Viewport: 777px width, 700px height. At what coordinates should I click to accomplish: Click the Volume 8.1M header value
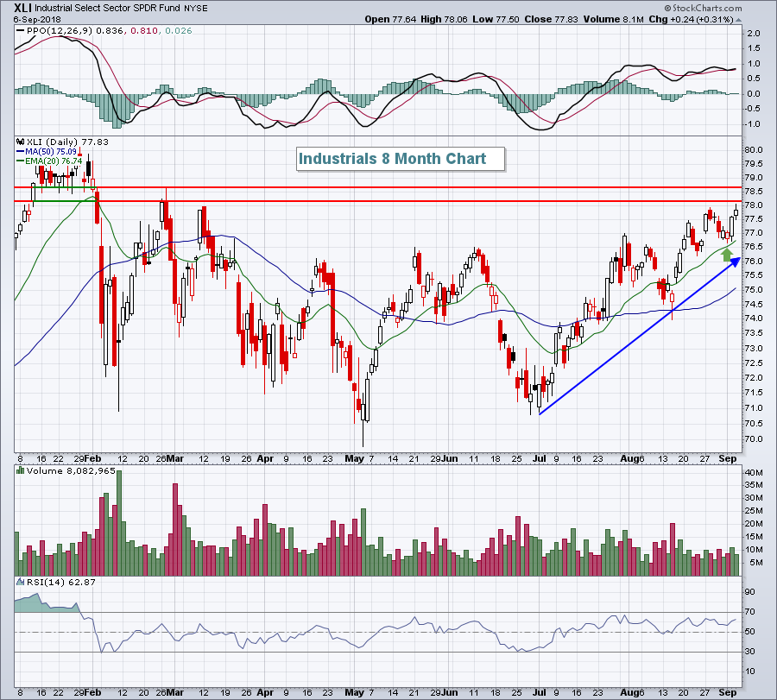coord(614,19)
